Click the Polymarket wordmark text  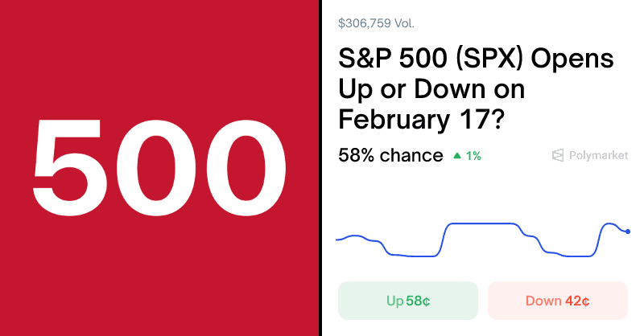598,155
